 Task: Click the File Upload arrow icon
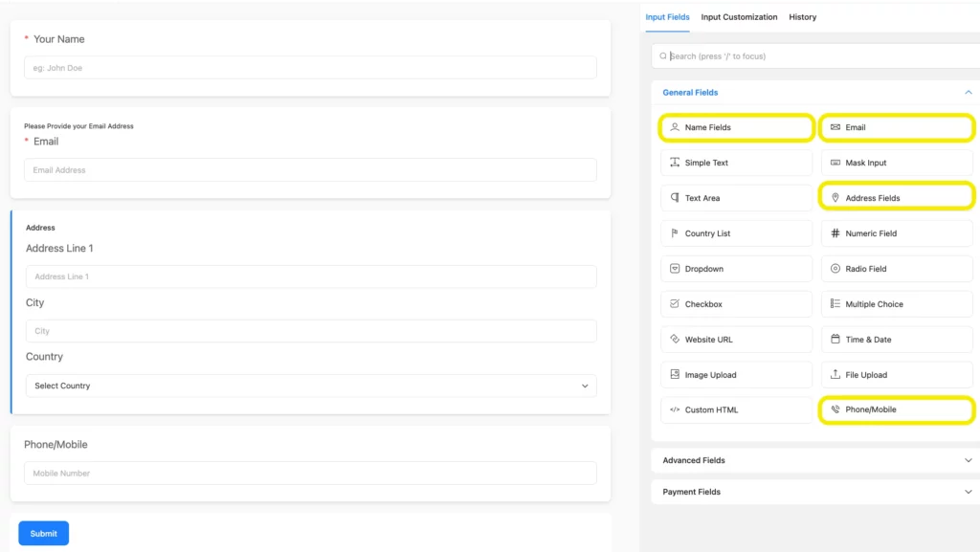(x=835, y=374)
